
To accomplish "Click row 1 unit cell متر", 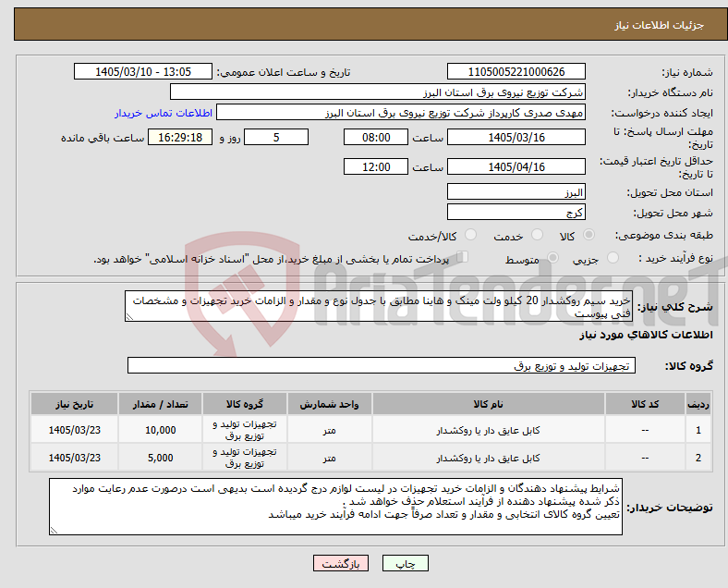I will point(329,430).
